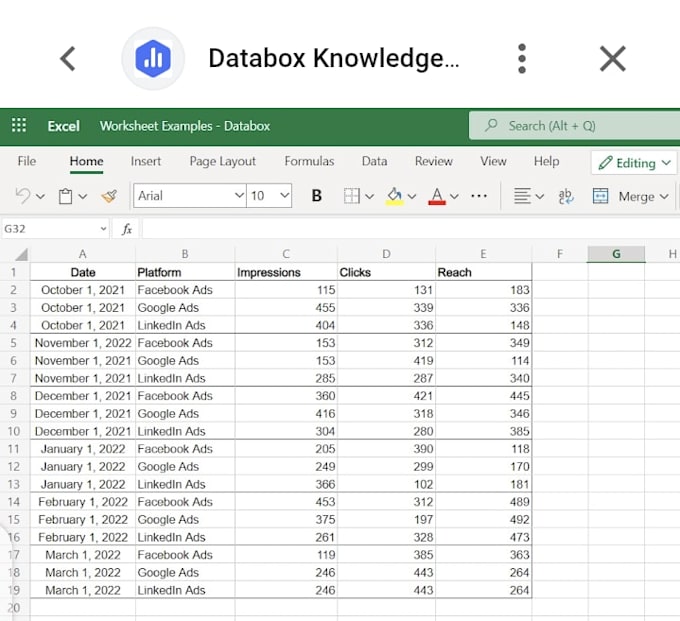Open the Data tab
The image size is (680, 621).
point(374,161)
